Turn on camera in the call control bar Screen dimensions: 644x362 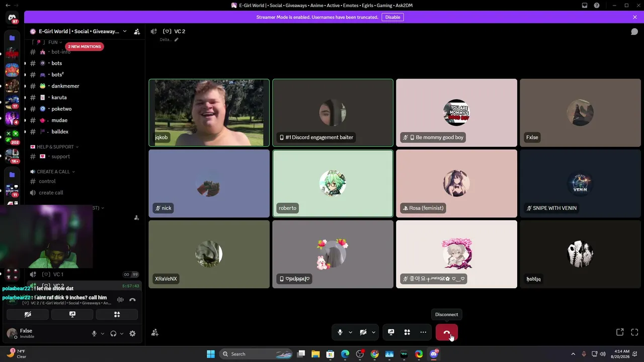tap(363, 332)
